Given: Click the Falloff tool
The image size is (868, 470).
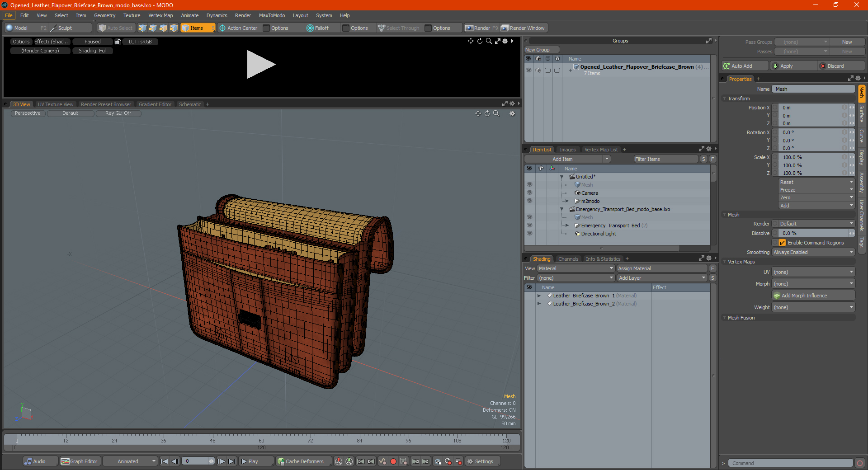Looking at the screenshot, I should click(317, 28).
